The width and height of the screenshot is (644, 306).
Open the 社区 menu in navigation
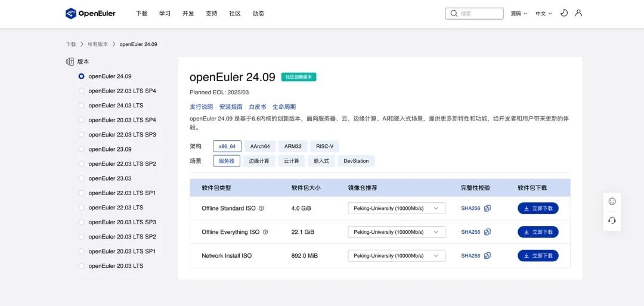(x=234, y=14)
